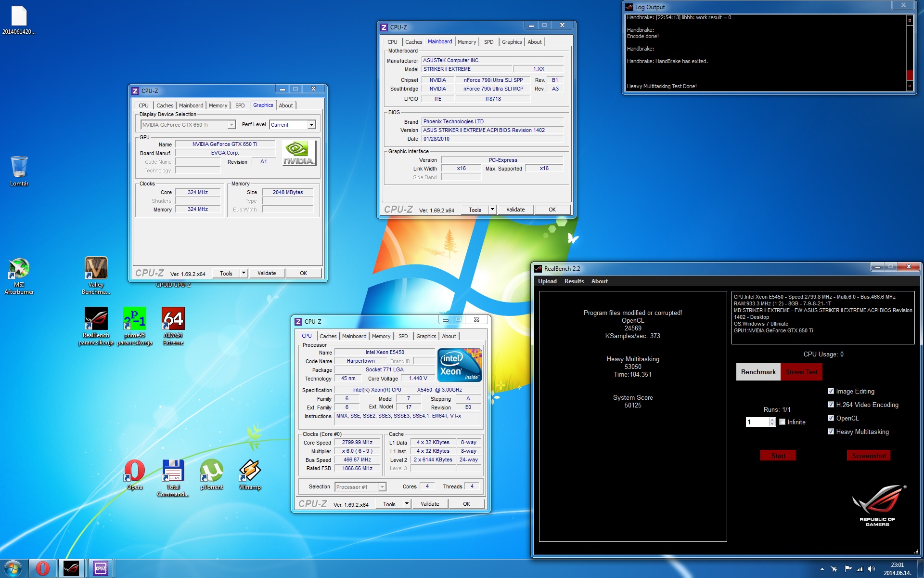
Task: Launch RealBench parancsikonja desktop shortcut
Action: coord(96,326)
